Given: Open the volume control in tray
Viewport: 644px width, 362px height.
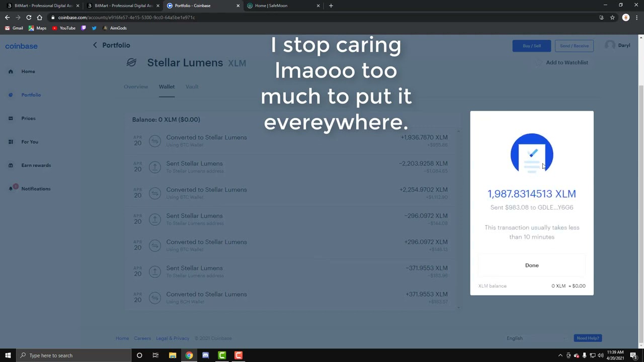Looking at the screenshot, I should (600, 355).
